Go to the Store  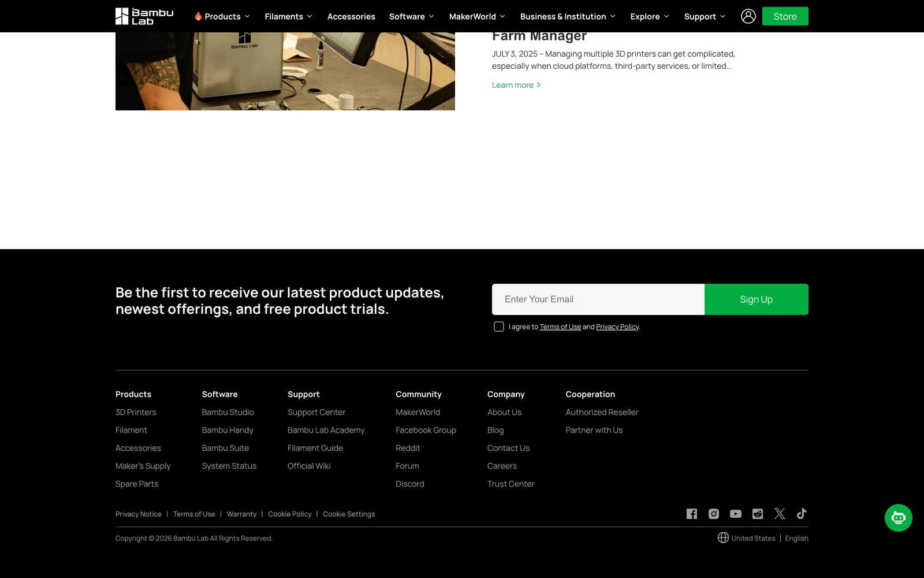[785, 16]
